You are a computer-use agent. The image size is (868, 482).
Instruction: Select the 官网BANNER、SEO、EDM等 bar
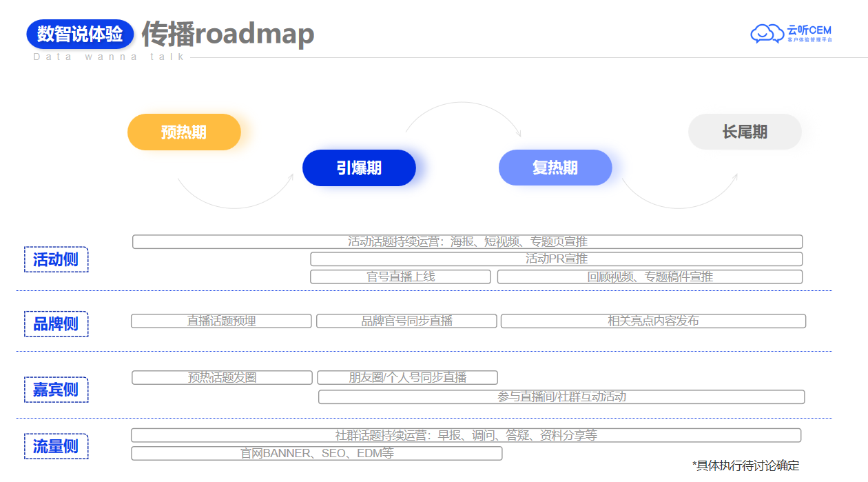pyautogui.click(x=317, y=453)
